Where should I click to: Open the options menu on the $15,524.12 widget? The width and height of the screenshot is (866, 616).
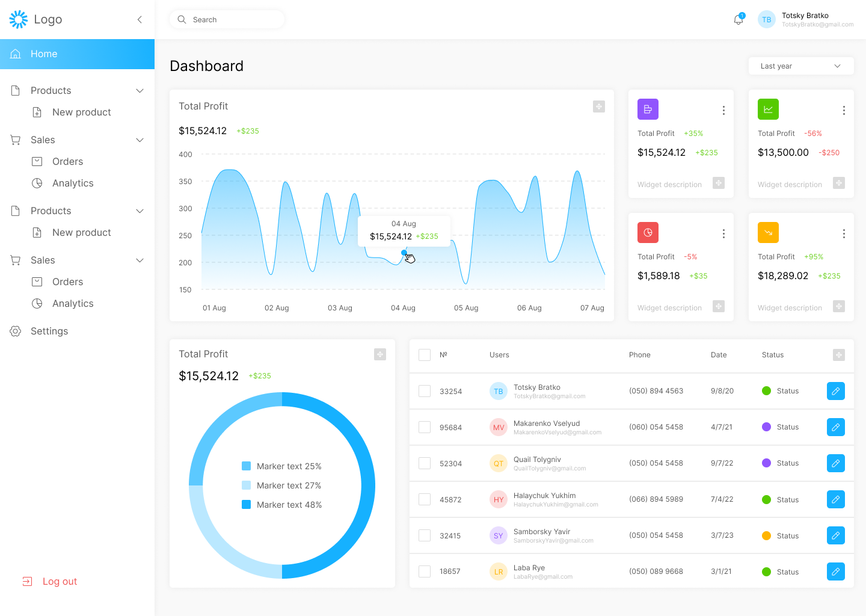pyautogui.click(x=723, y=110)
